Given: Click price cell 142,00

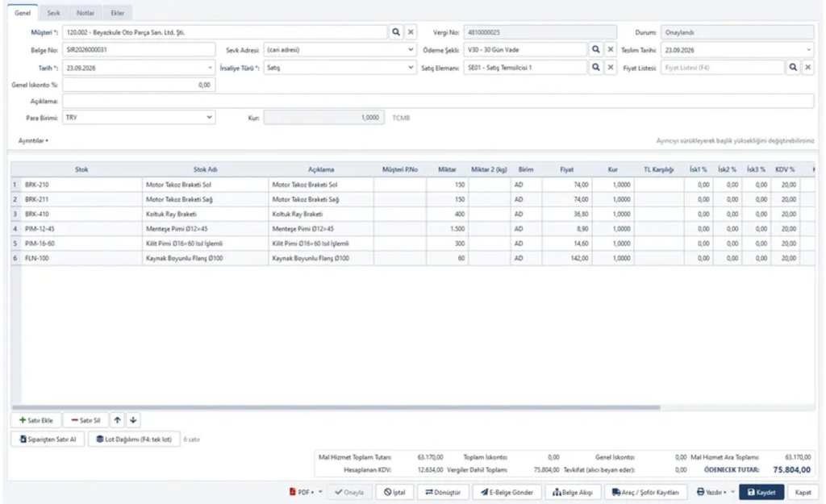Looking at the screenshot, I should pos(567,259).
